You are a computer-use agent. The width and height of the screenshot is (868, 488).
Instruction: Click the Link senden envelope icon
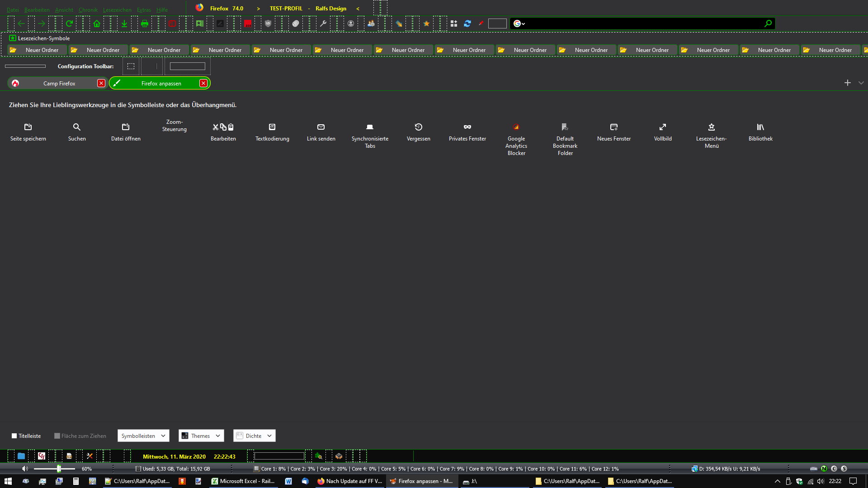click(321, 127)
